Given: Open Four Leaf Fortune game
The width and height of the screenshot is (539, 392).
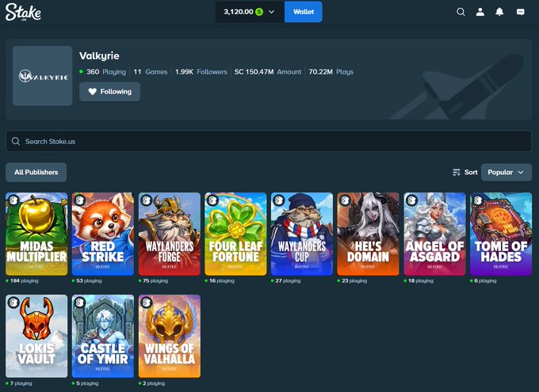Looking at the screenshot, I should click(x=235, y=234).
